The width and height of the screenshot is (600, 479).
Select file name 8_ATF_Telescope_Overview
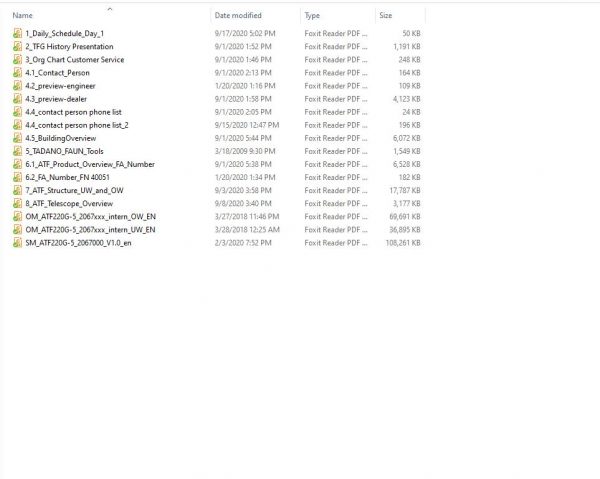click(69, 204)
